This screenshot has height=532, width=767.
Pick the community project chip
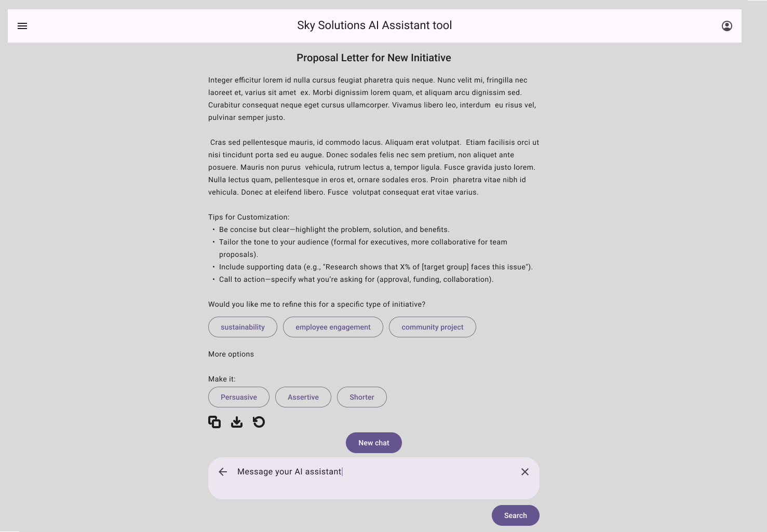tap(432, 327)
